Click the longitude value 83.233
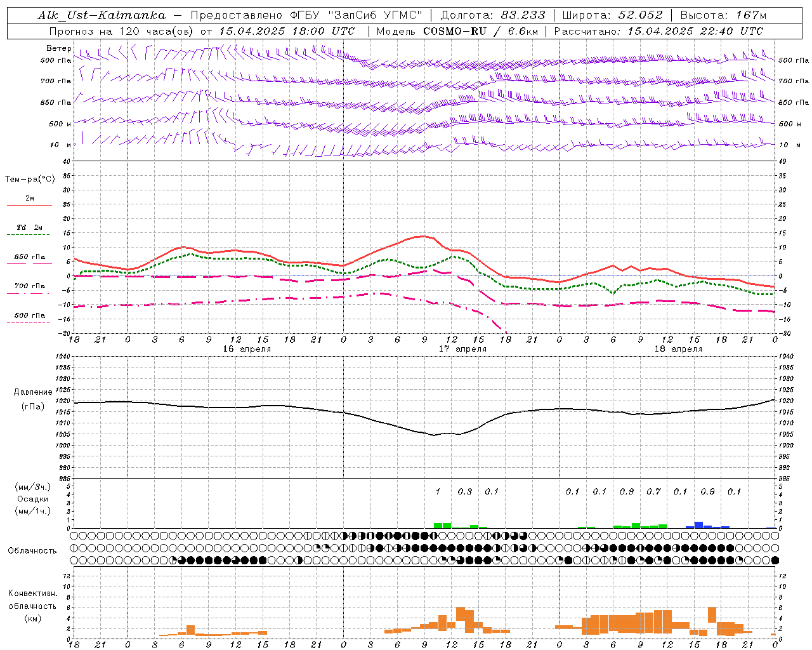Viewport: 812px width, 650px height. tap(523, 15)
